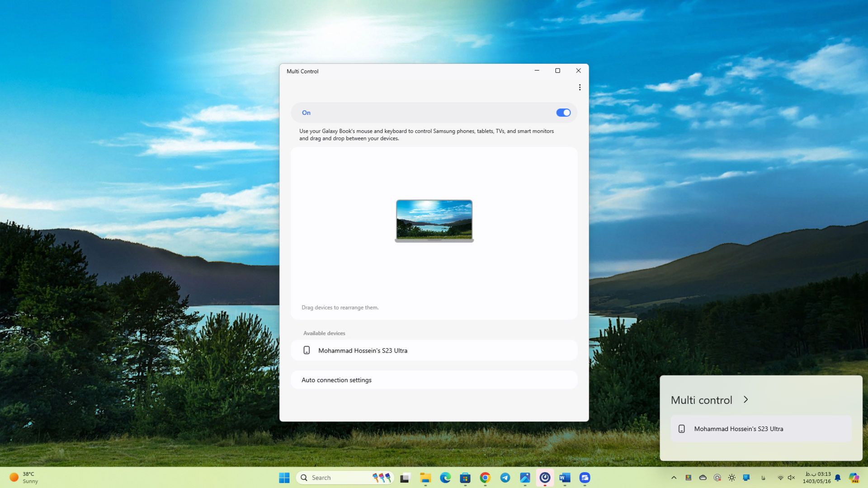Click the Telegram taskbar icon

[x=505, y=477]
